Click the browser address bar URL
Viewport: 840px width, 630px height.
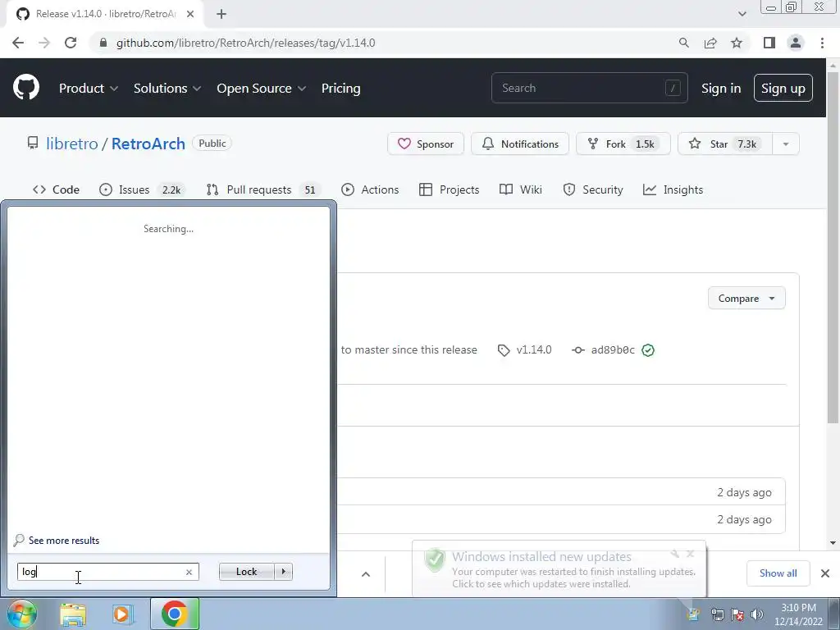tap(245, 43)
